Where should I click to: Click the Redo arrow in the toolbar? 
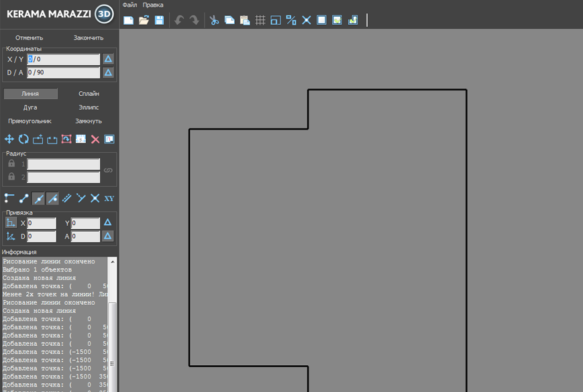pyautogui.click(x=194, y=20)
